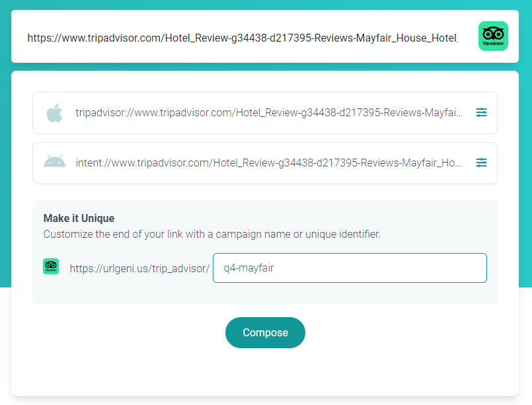532x405 pixels.
Task: Click the Customize the end of your link description
Action: tap(212, 234)
